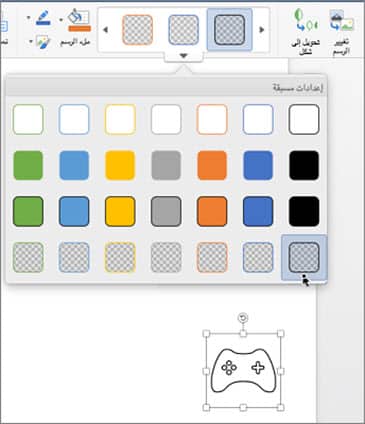This screenshot has height=424, width=365.
Task: Select the rotate handle above the controller graphic
Action: [x=243, y=318]
